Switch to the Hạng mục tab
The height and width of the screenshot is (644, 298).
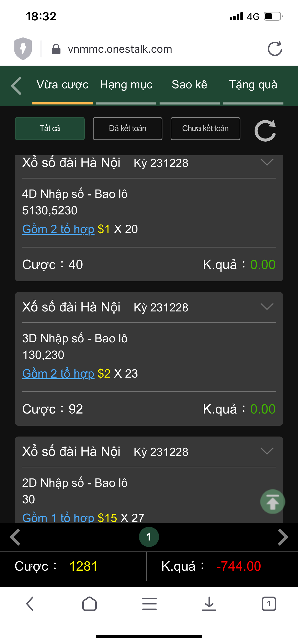coord(126,85)
